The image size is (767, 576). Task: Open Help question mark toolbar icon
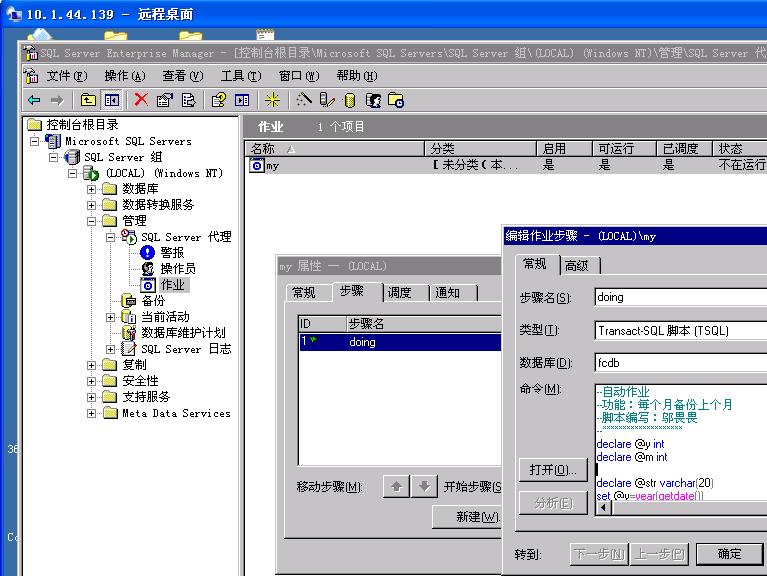(x=218, y=100)
